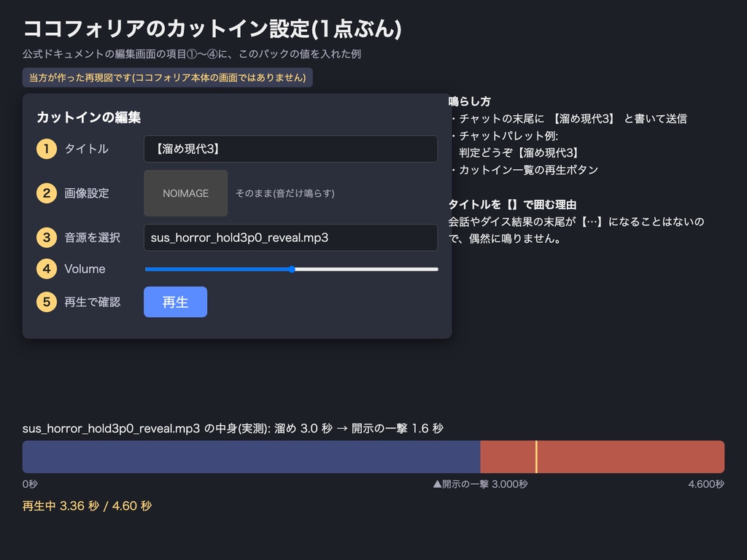Image resolution: width=747 pixels, height=560 pixels.
Task: Click the そのまま(音だけ鳴らす) note text
Action: coord(285,193)
